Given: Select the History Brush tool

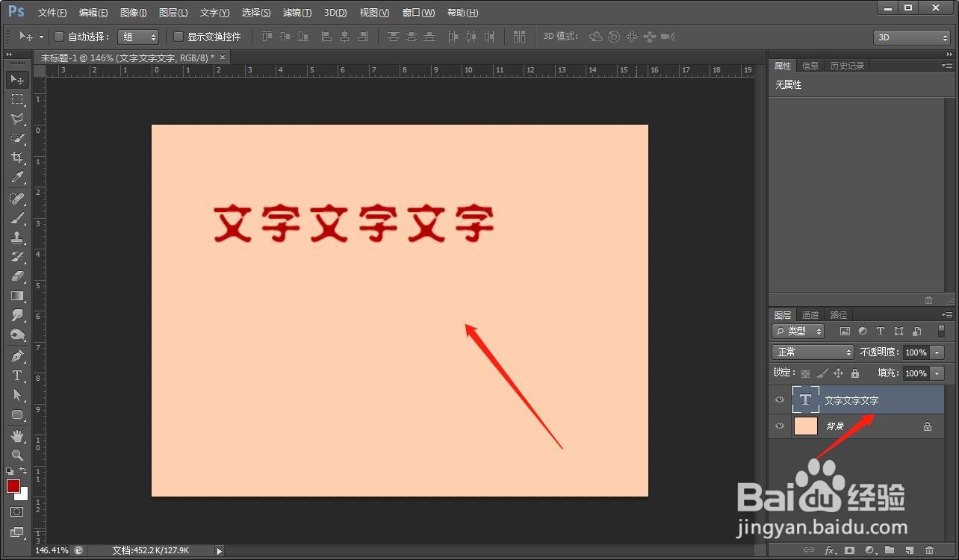Looking at the screenshot, I should [17, 257].
